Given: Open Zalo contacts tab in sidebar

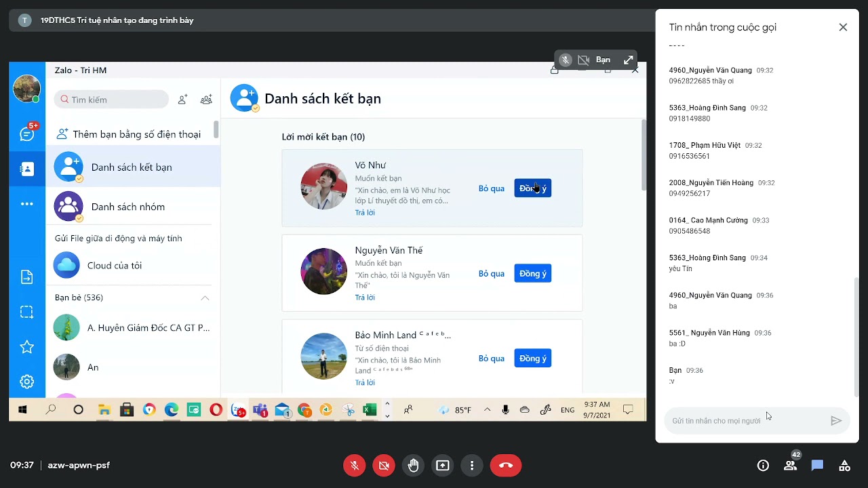Looking at the screenshot, I should [x=27, y=169].
